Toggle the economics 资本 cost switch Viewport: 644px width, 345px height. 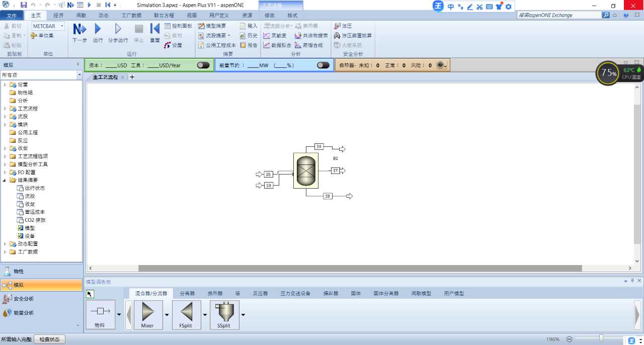click(x=203, y=65)
